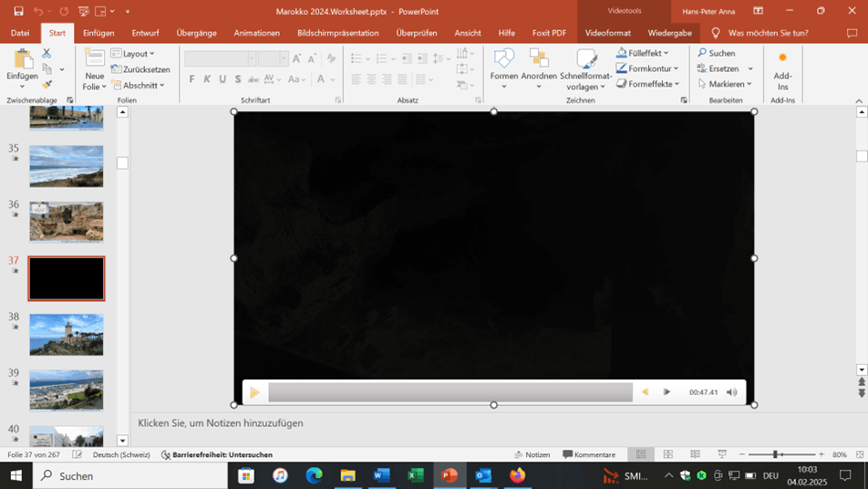Screen dimensions: 868x489
Task: Toggle Notizen pane in status bar
Action: coord(532,454)
